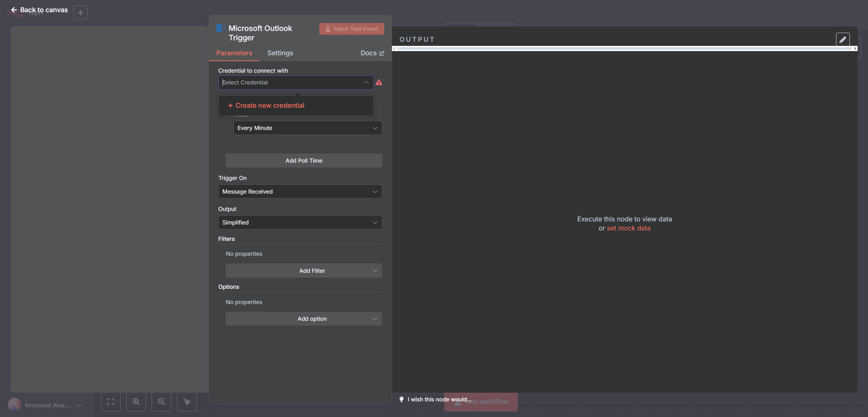Select the Parameters tab
The width and height of the screenshot is (868, 417).
click(234, 53)
